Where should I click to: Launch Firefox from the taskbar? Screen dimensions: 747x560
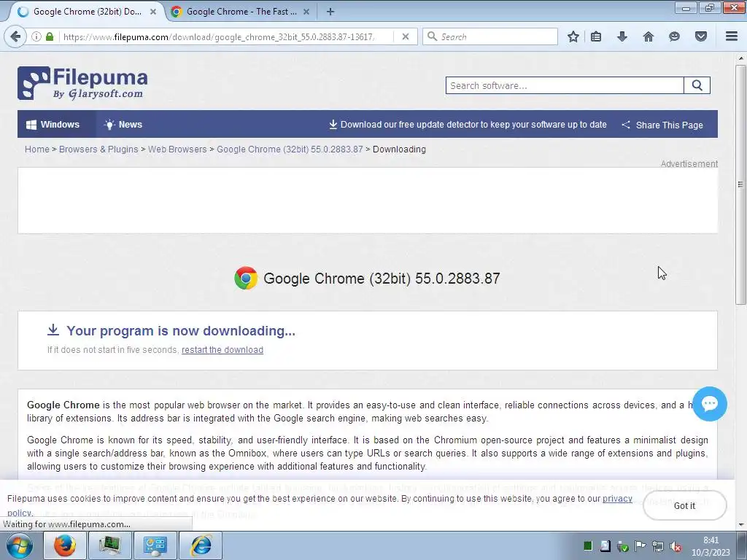[65, 545]
